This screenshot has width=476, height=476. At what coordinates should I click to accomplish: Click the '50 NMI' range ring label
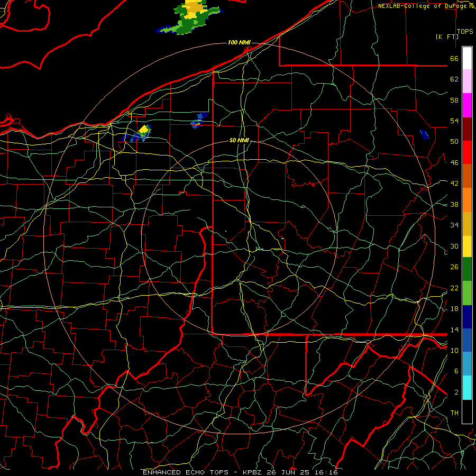pyautogui.click(x=239, y=140)
